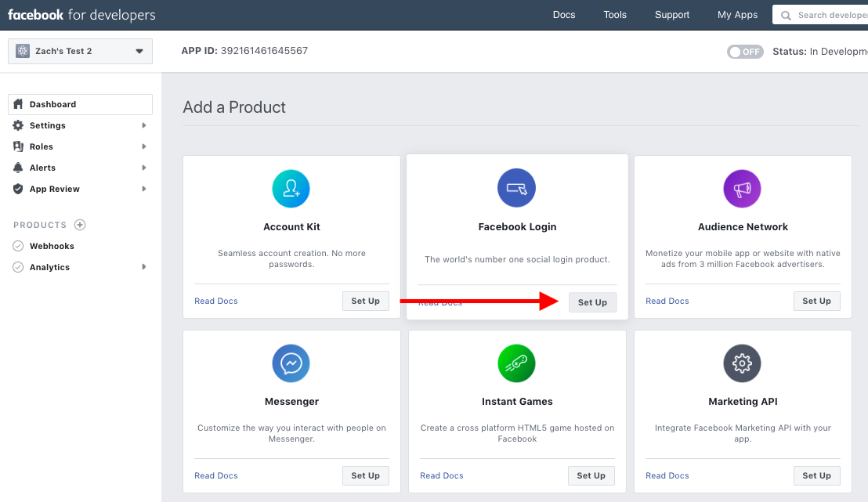Expand the Analytics submenu arrow
This screenshot has height=502, width=868.
point(144,267)
